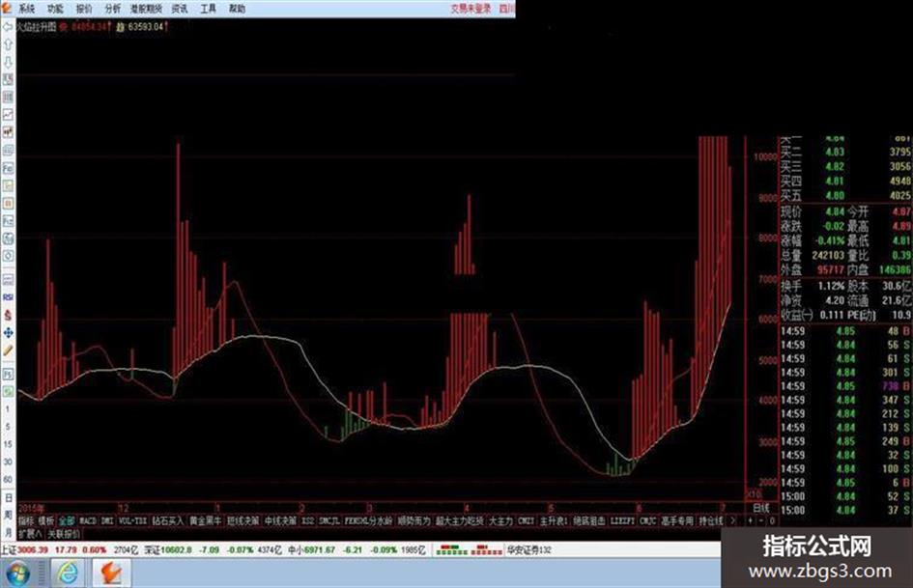Open the 港股期货 menu
913x588 pixels.
tap(147, 8)
